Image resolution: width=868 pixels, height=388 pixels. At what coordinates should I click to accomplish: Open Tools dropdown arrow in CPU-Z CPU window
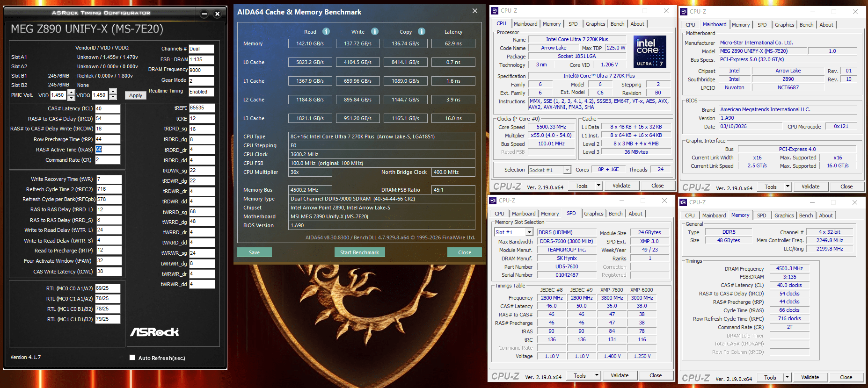point(598,186)
